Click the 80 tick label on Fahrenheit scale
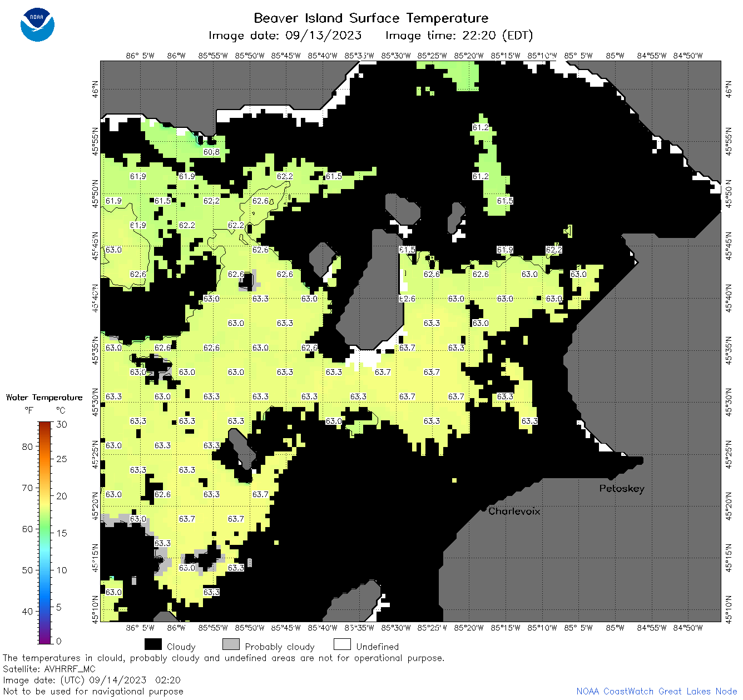 (x=27, y=446)
